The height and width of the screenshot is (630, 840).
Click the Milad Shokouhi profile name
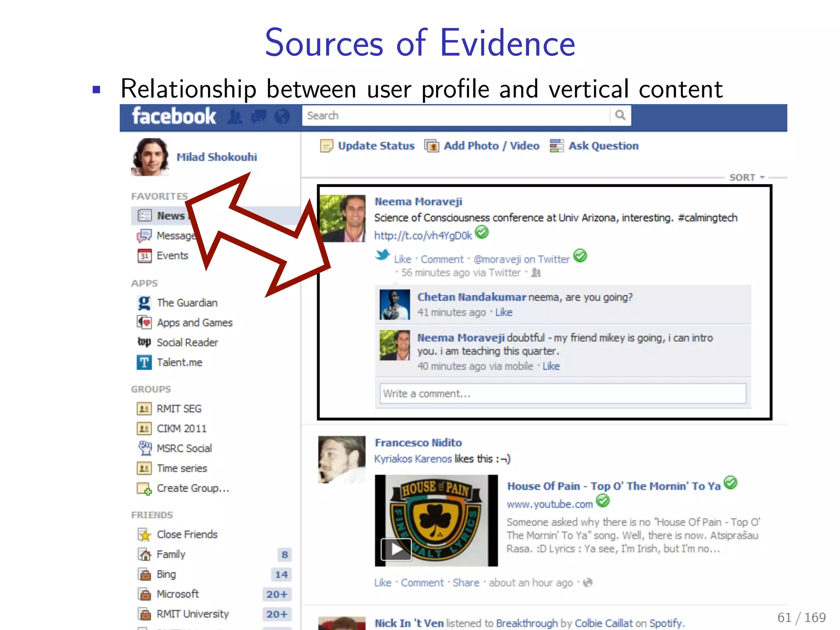tap(217, 157)
